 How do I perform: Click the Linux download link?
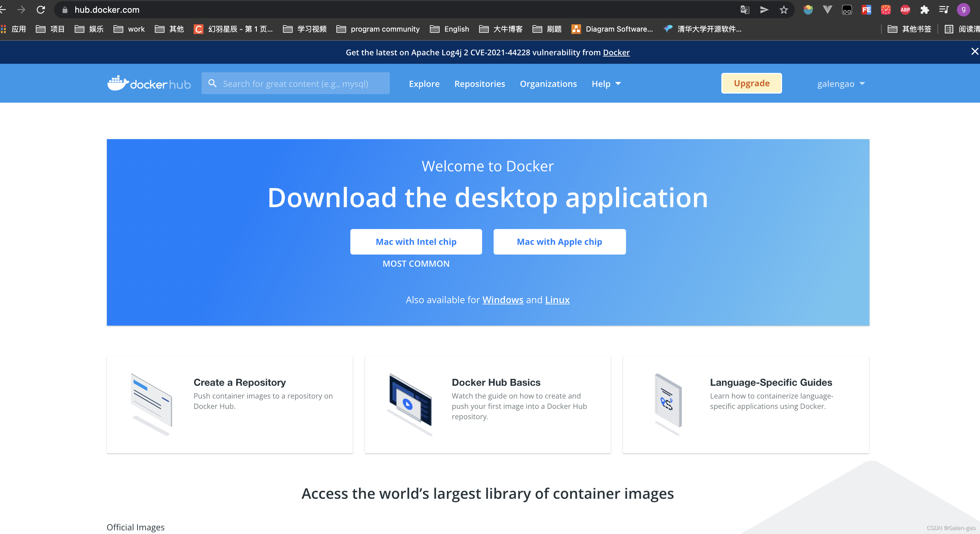pos(557,300)
